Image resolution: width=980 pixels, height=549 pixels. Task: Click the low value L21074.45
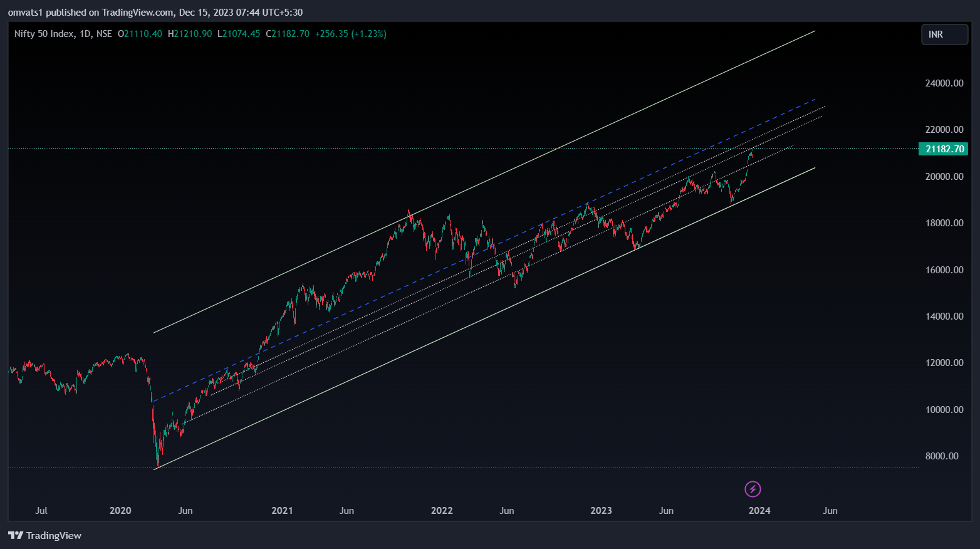click(239, 34)
